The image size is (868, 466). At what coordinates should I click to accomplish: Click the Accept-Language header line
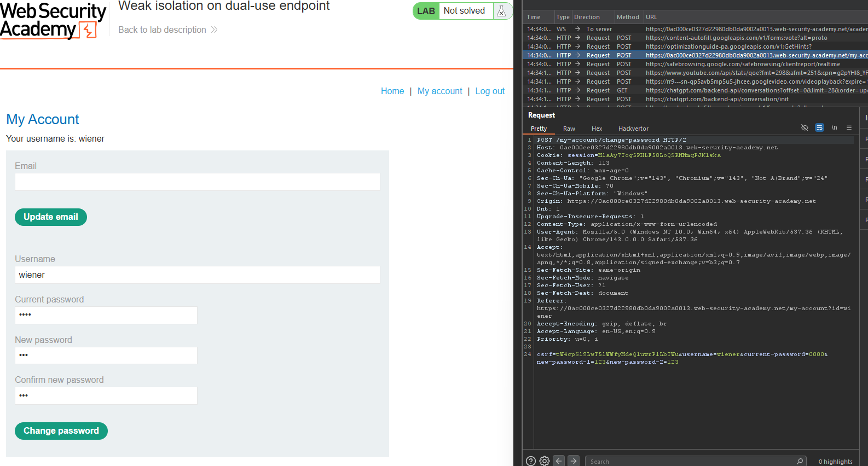pos(596,331)
